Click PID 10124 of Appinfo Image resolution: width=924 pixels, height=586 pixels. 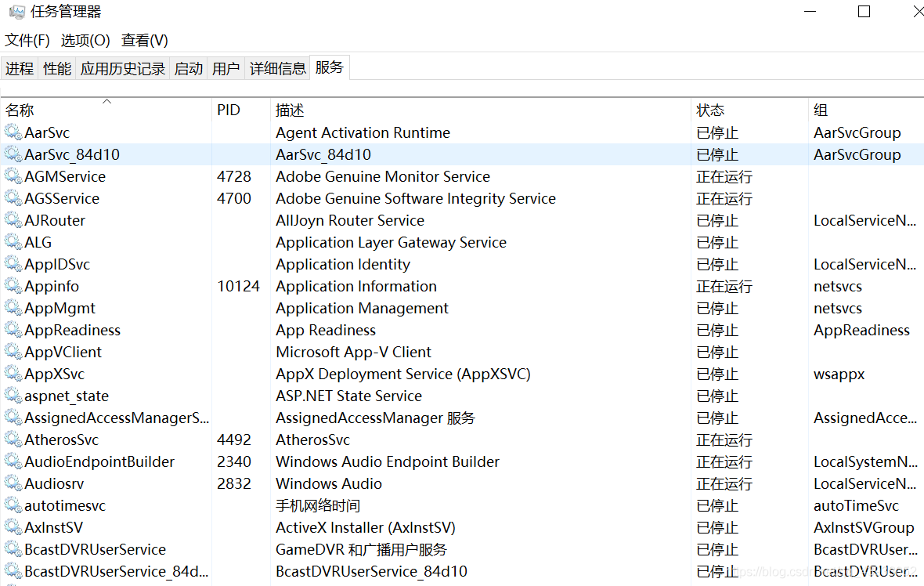(239, 286)
